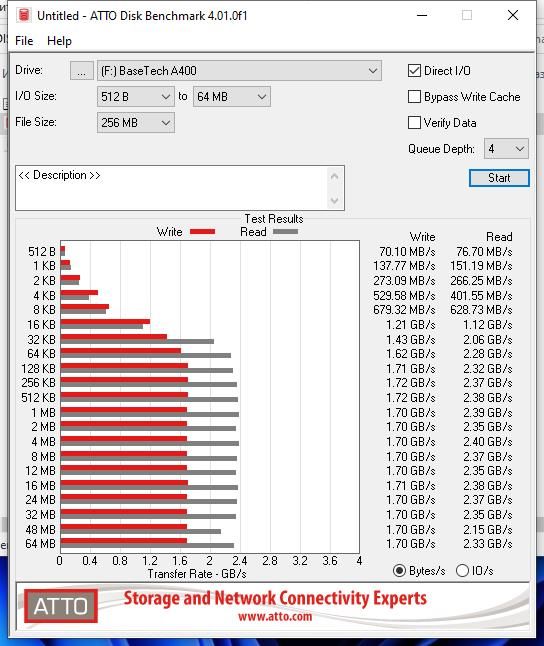Open the I/O Size end dropdown 64 MB
The height and width of the screenshot is (646, 544).
232,97
